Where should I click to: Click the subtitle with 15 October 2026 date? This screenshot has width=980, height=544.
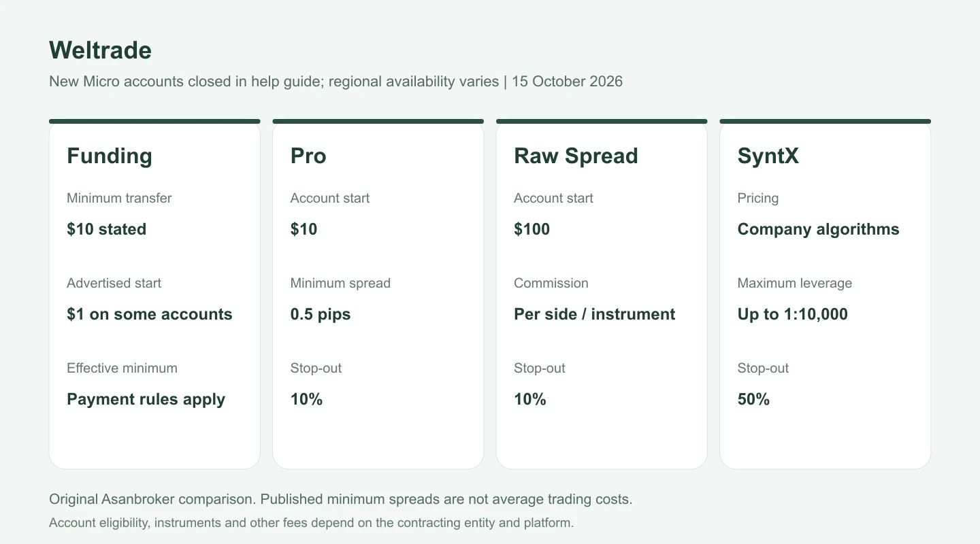click(336, 82)
